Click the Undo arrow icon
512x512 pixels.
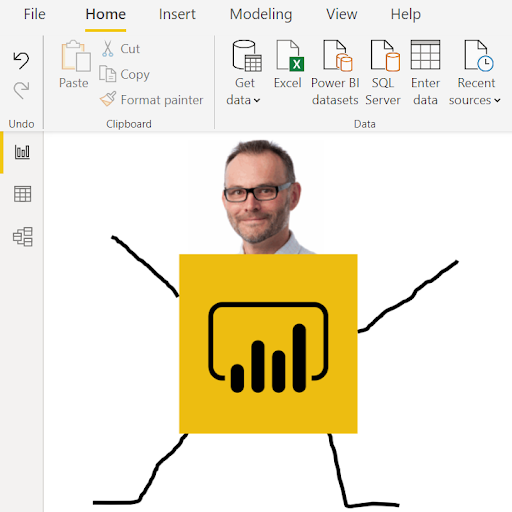coord(21,60)
